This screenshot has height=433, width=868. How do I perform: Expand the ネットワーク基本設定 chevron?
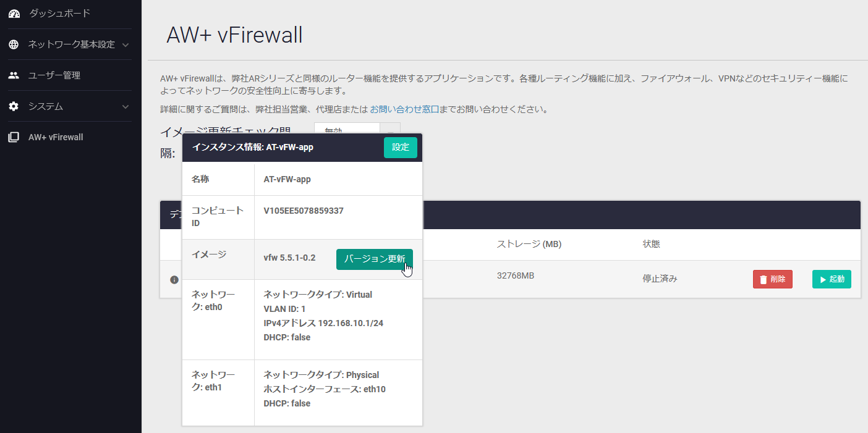click(x=126, y=44)
